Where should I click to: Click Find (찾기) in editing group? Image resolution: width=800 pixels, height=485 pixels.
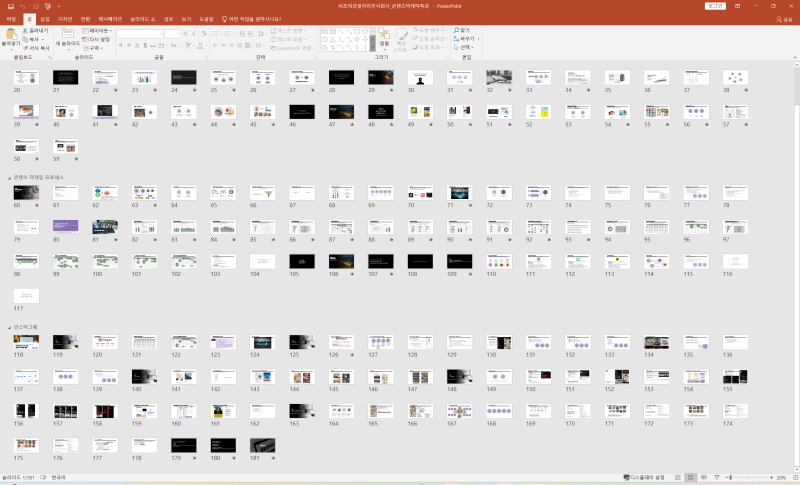coord(462,31)
